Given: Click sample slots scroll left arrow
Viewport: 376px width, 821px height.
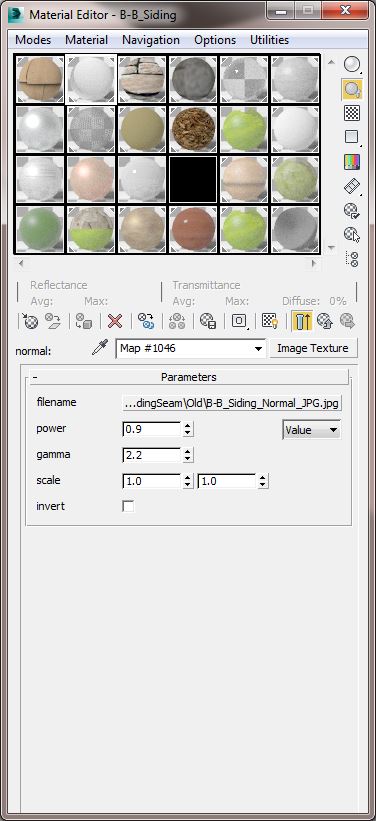Looking at the screenshot, I should click(x=21, y=263).
